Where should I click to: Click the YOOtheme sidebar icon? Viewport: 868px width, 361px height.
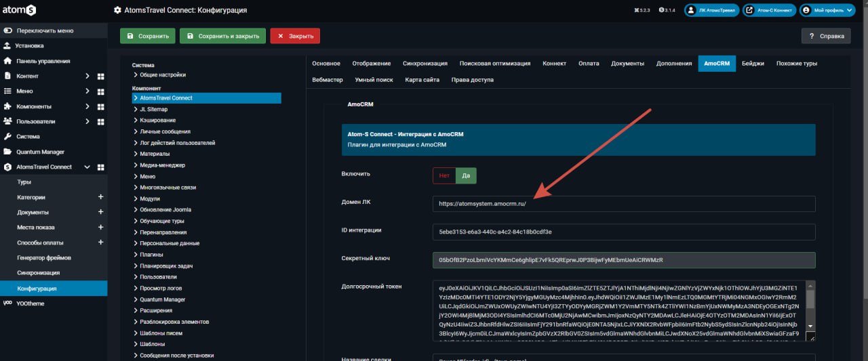pos(7,303)
